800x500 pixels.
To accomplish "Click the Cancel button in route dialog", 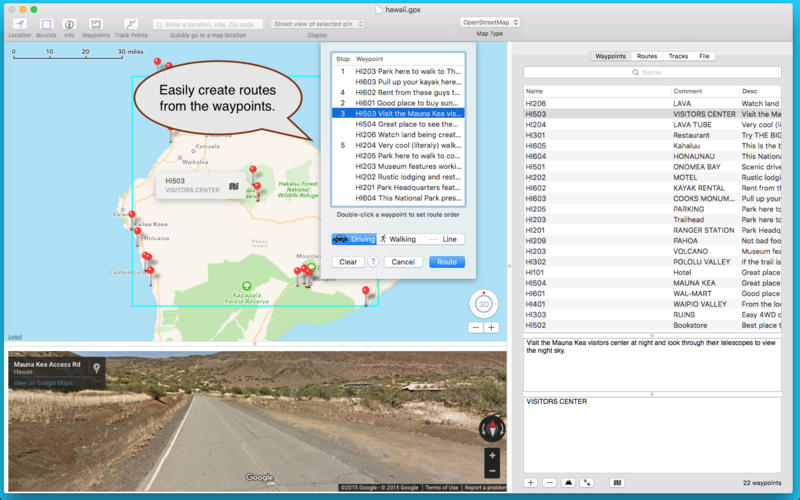I will click(x=402, y=262).
